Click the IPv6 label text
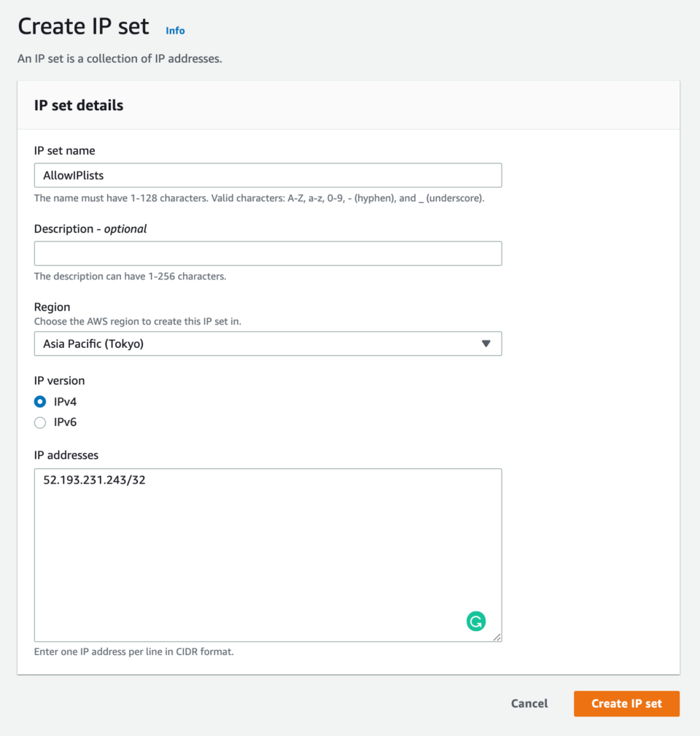Image resolution: width=700 pixels, height=736 pixels. (x=65, y=422)
